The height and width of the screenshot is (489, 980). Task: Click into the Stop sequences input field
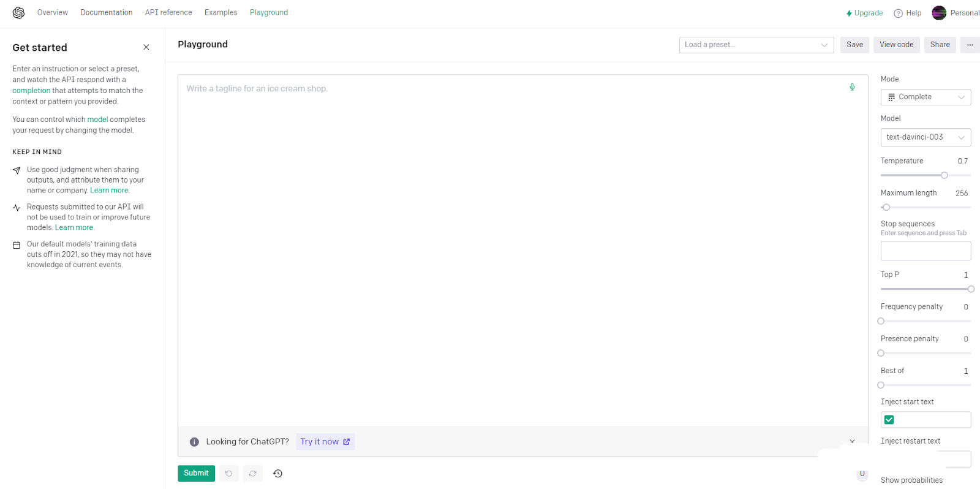pos(925,251)
